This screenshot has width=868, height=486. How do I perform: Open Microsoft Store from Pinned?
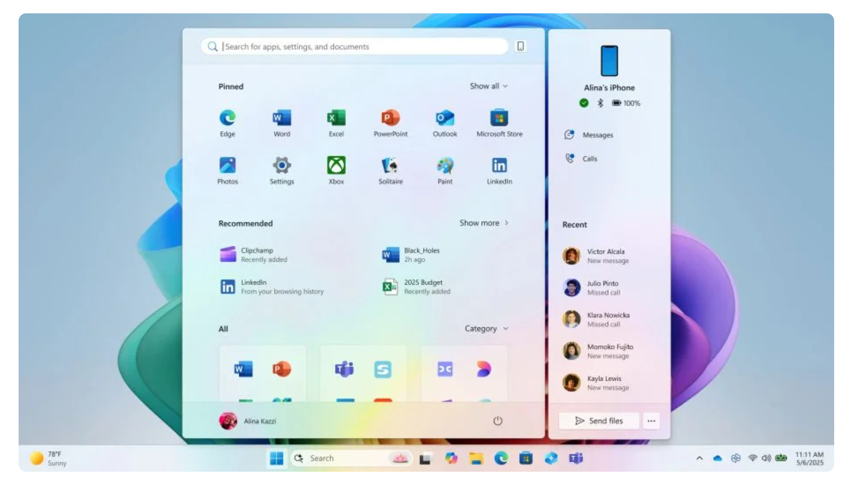coord(499,123)
